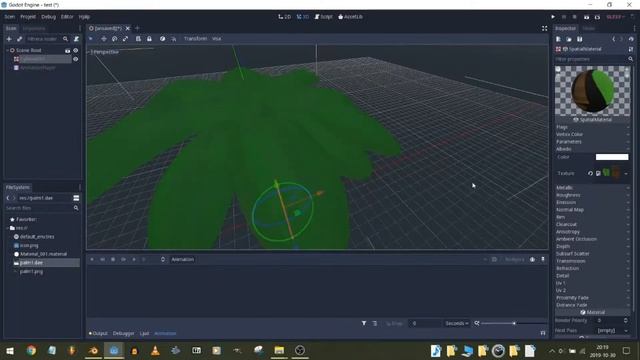The image size is (640, 360).
Task: Expand the Metallic section
Action: [x=592, y=188]
